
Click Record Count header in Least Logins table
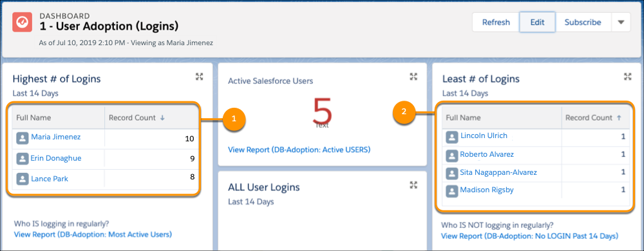[589, 117]
